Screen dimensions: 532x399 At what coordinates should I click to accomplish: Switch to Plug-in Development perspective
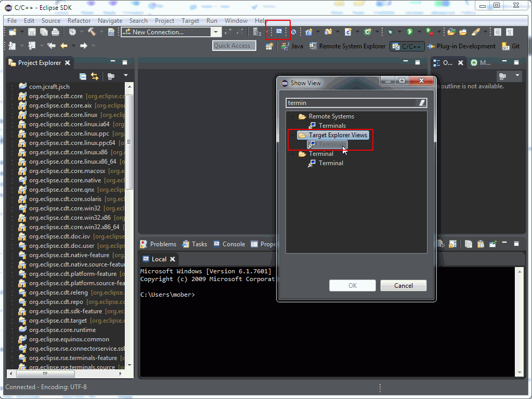coord(461,46)
